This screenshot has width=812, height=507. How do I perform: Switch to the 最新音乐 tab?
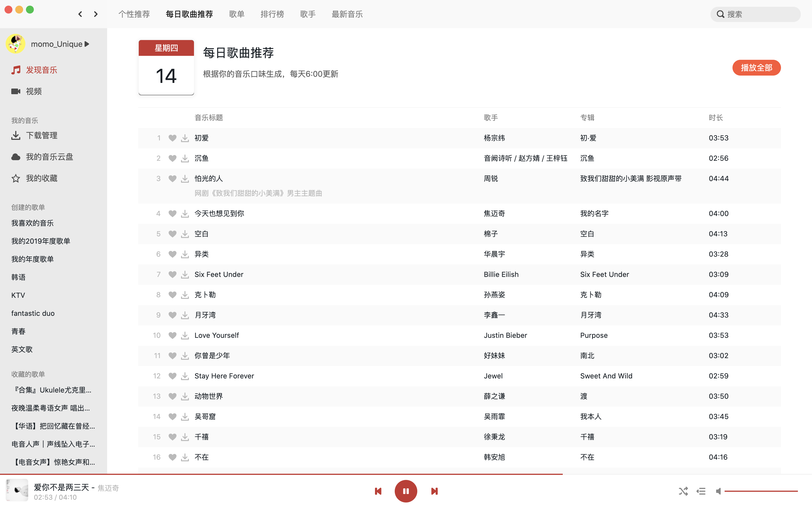pyautogui.click(x=347, y=14)
